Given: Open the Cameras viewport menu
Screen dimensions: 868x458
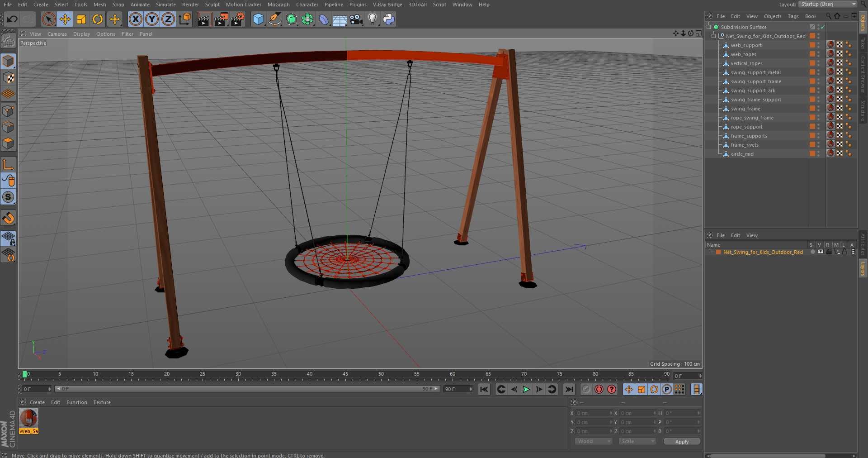Looking at the screenshot, I should 57,34.
